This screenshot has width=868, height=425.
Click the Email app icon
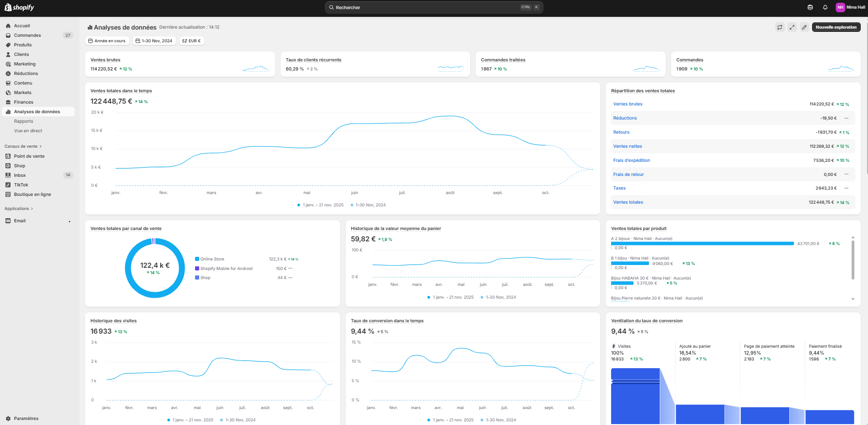point(8,221)
